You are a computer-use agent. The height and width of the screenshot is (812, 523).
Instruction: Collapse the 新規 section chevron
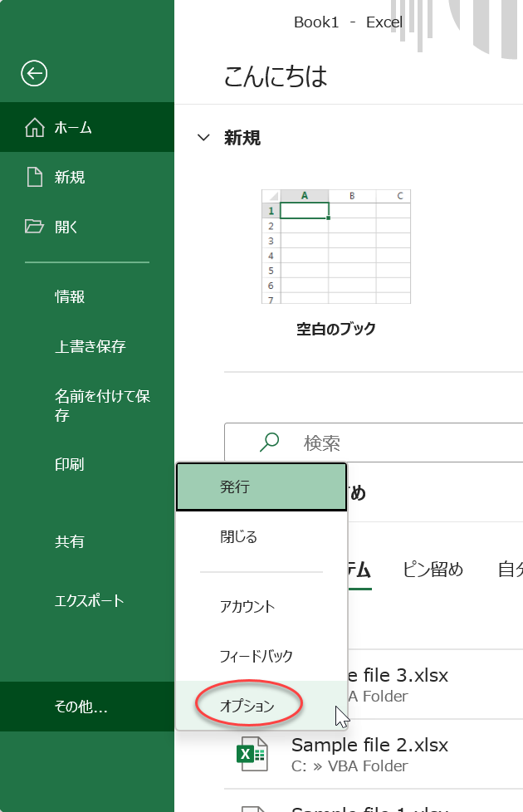[204, 138]
